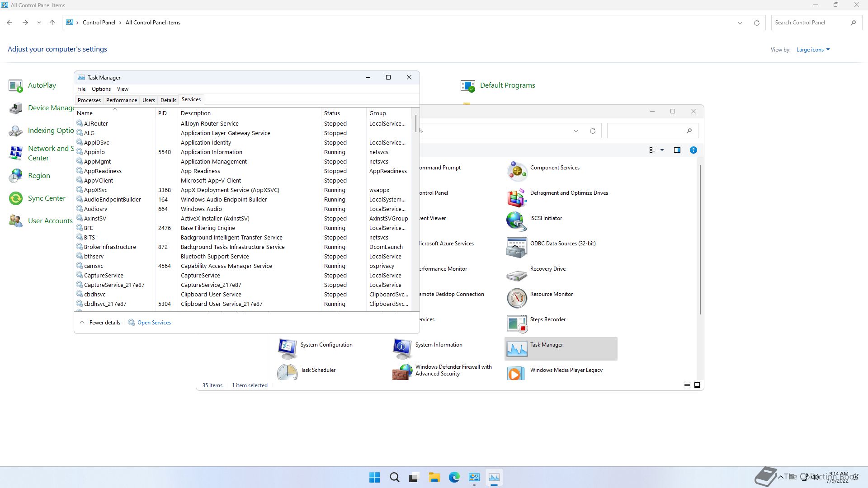
Task: Switch to the Users tab
Action: point(149,100)
